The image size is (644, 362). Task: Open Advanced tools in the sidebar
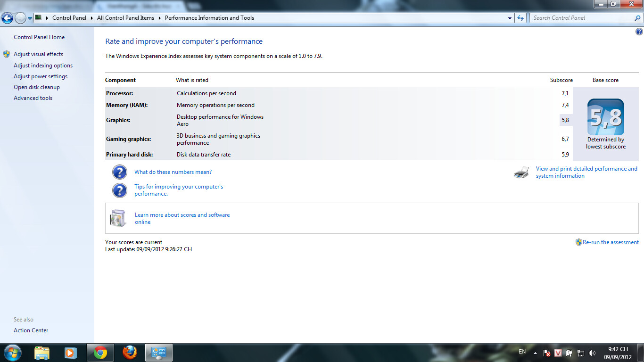point(33,98)
